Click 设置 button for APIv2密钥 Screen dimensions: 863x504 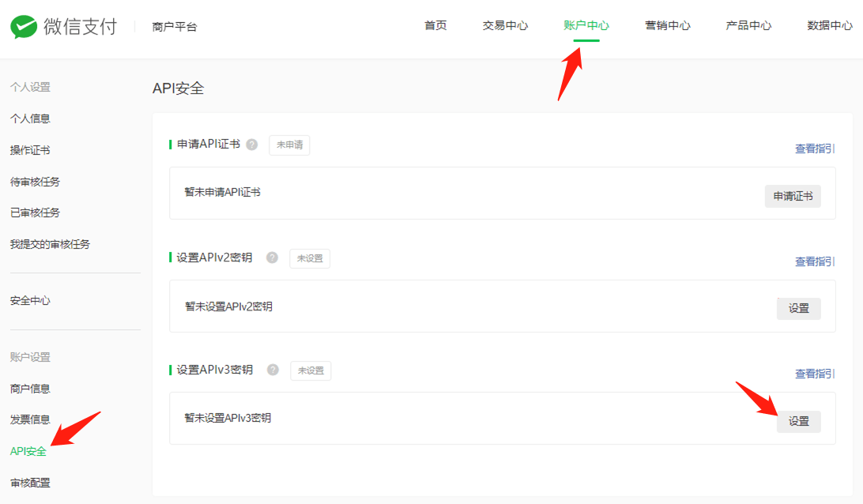click(x=798, y=309)
